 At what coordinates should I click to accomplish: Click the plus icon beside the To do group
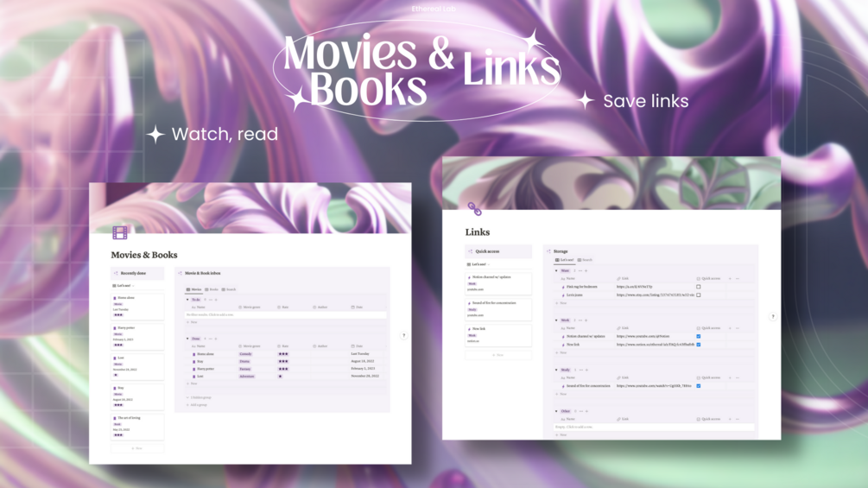tap(216, 300)
